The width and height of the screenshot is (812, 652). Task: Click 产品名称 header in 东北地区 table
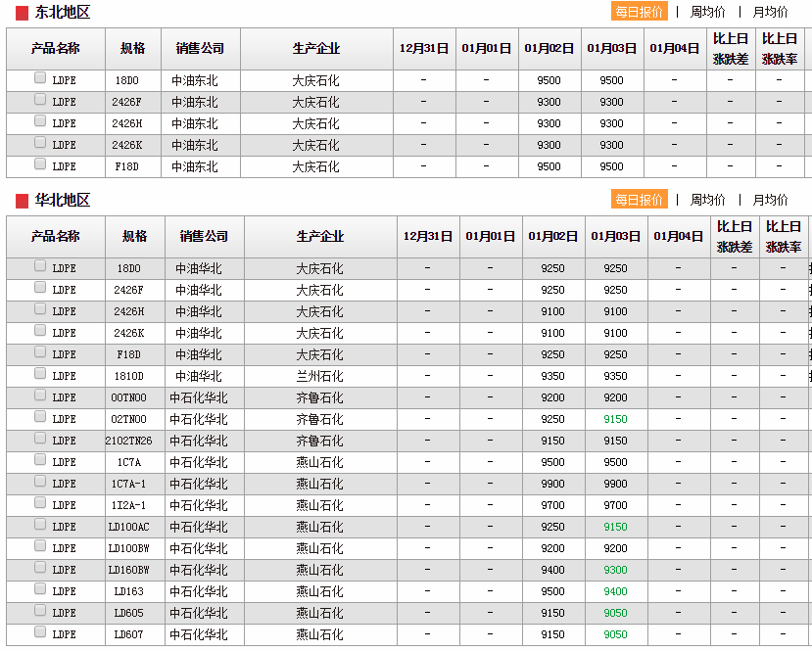[x=56, y=49]
